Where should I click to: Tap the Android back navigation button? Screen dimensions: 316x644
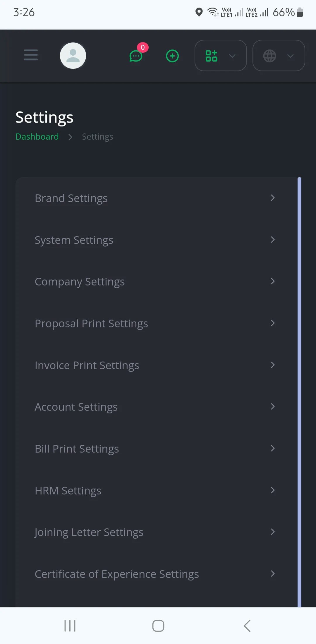tap(247, 626)
